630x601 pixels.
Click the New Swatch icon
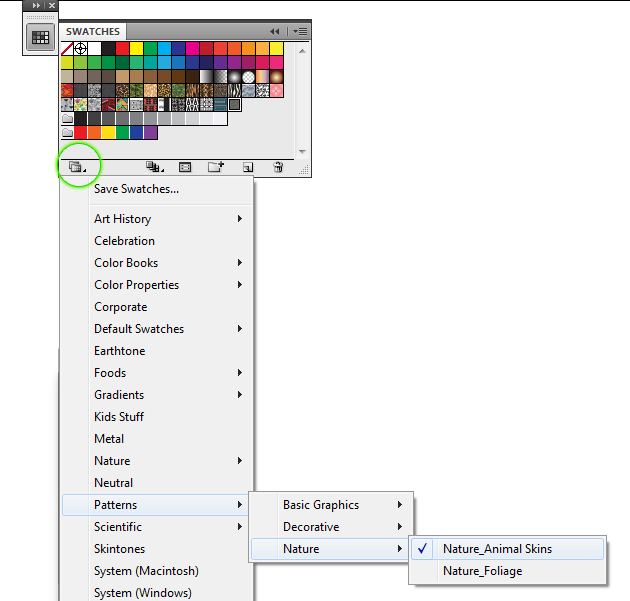248,167
